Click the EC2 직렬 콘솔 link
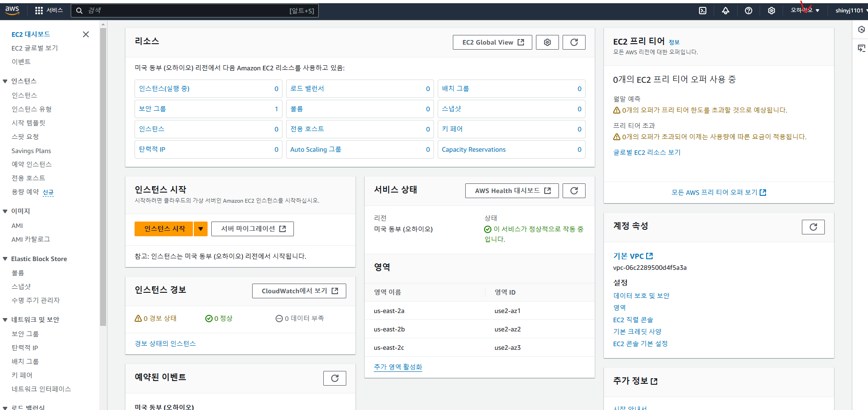 click(633, 320)
